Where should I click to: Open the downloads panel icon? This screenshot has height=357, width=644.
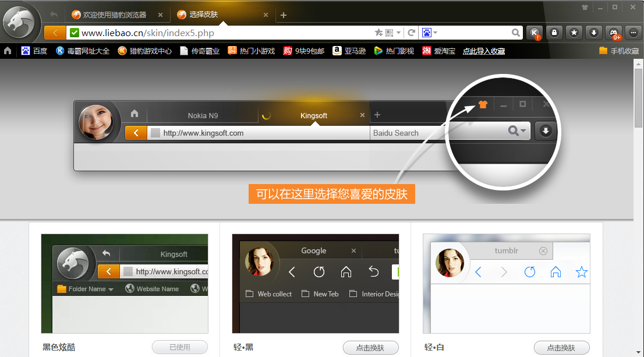tap(593, 33)
